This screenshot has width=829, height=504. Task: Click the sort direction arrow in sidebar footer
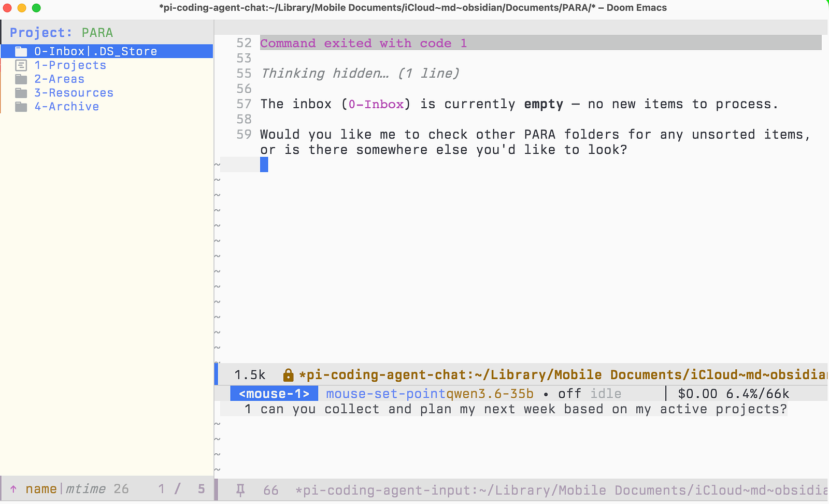[x=13, y=489]
